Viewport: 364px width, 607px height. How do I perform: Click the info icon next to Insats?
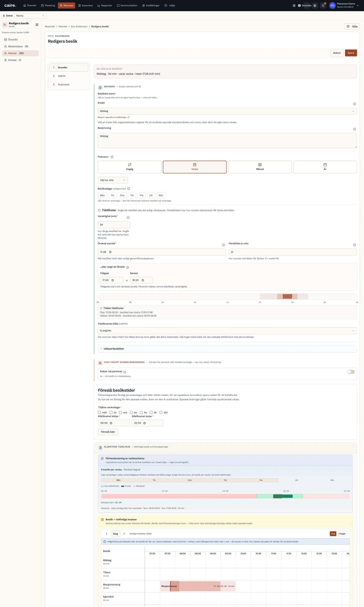click(354, 104)
